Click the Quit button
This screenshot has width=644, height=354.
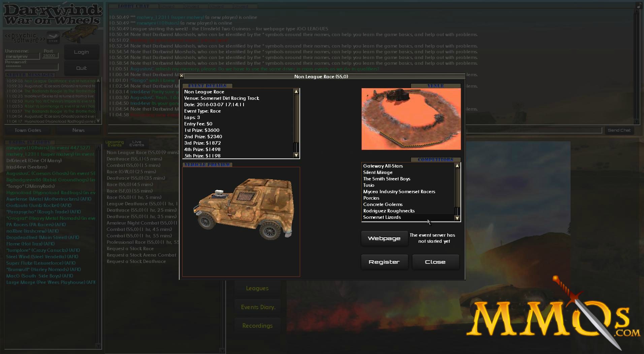(x=81, y=68)
